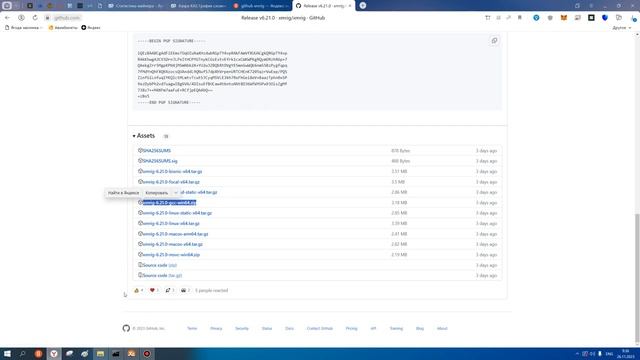The height and width of the screenshot is (360, 640).
Task: React with eyes emoji
Action: [185, 290]
